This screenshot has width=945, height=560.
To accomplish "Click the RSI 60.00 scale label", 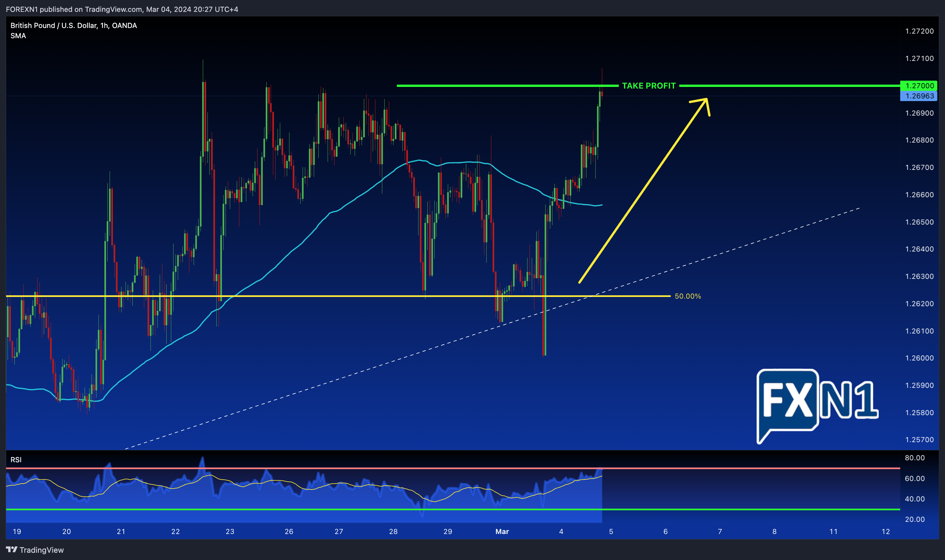I will (915, 478).
